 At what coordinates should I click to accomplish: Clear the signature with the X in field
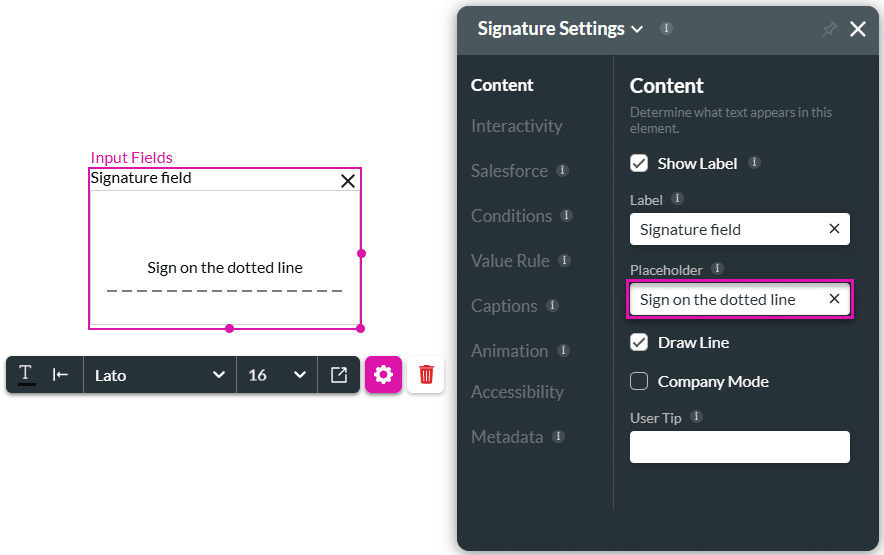347,181
